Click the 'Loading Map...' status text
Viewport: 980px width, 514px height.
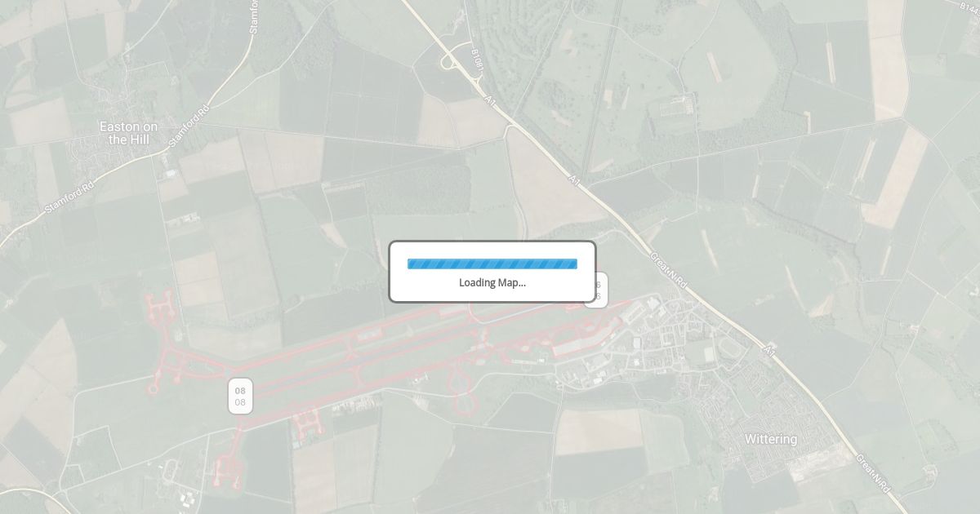tap(492, 283)
